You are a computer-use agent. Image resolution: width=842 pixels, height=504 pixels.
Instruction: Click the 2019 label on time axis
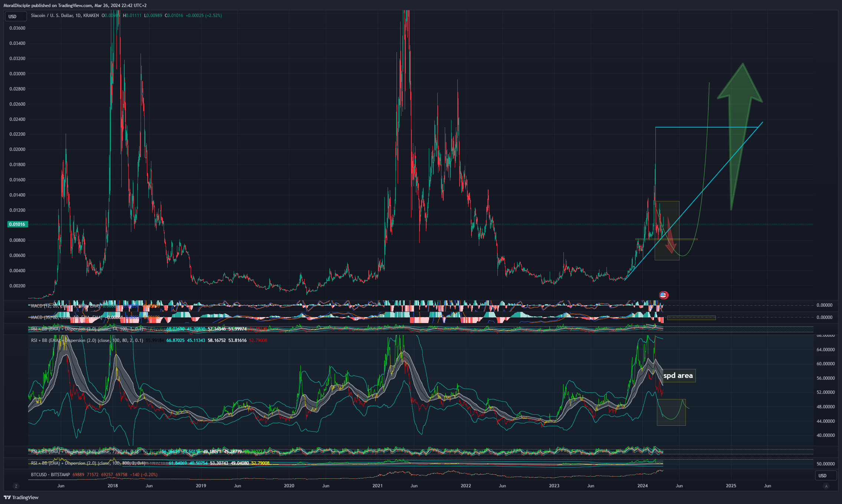201,486
